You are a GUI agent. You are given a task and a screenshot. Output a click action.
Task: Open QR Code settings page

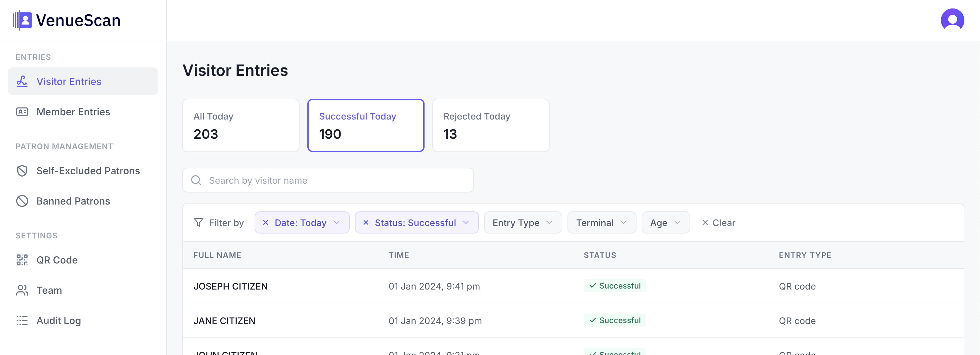[83, 260]
